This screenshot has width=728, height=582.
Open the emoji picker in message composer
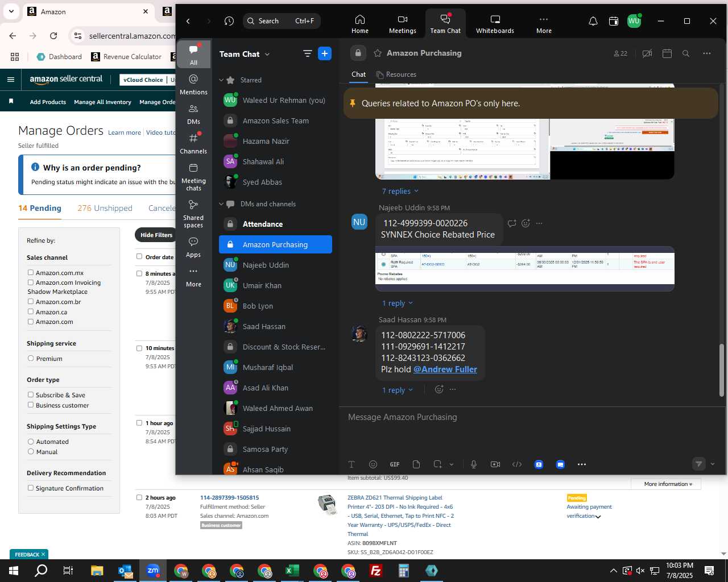[373, 464]
